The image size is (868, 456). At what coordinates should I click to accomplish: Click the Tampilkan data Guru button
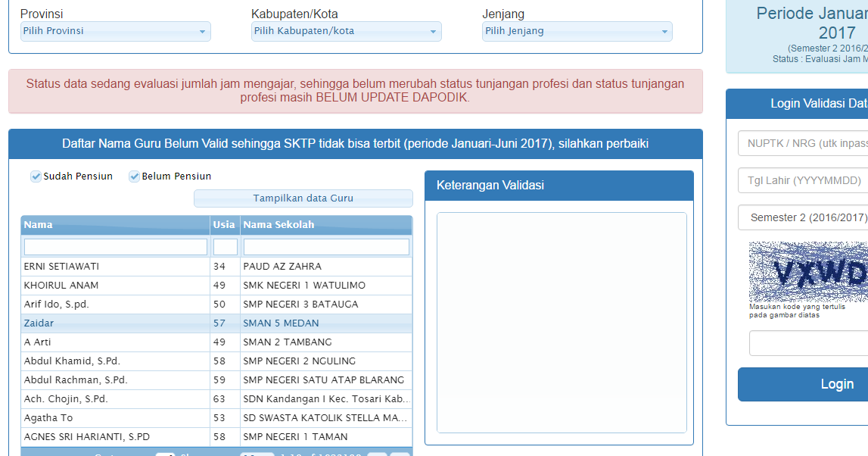[x=303, y=198]
